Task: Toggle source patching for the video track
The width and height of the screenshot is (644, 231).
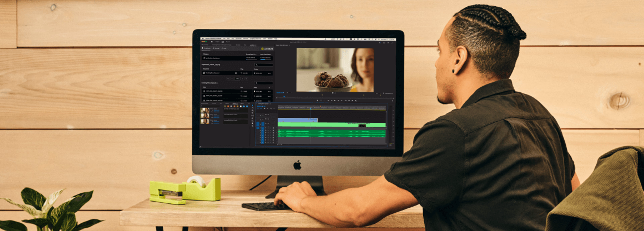Action: (x=258, y=124)
